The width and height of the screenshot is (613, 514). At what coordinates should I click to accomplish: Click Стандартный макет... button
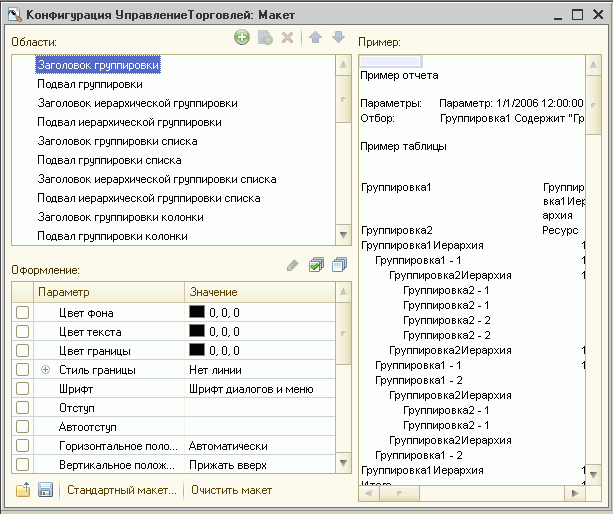click(x=122, y=490)
